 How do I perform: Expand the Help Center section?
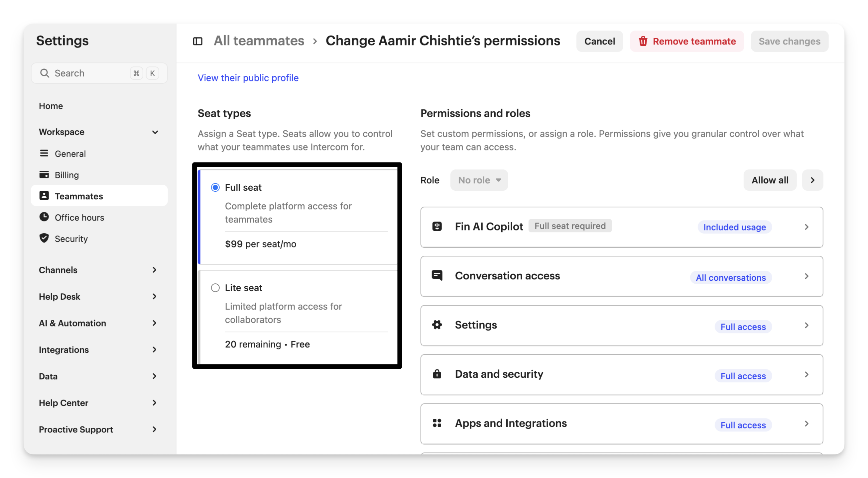click(x=154, y=403)
